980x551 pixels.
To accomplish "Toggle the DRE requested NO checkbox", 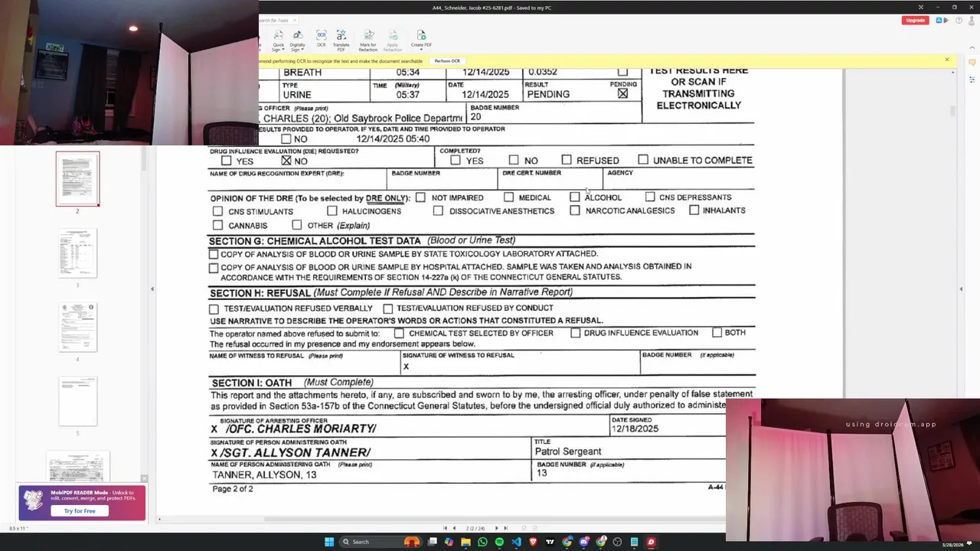I will click(x=286, y=161).
